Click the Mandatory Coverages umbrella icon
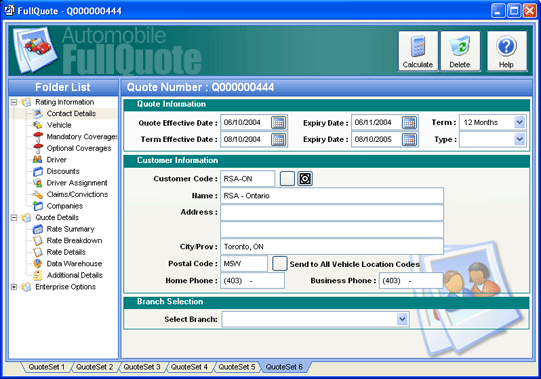 38,137
